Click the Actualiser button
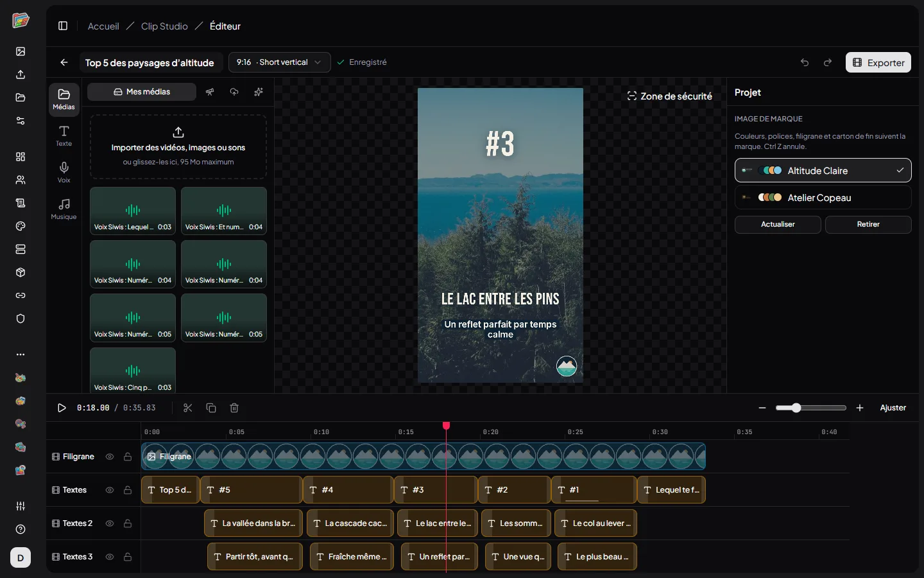The width and height of the screenshot is (924, 578). point(778,225)
